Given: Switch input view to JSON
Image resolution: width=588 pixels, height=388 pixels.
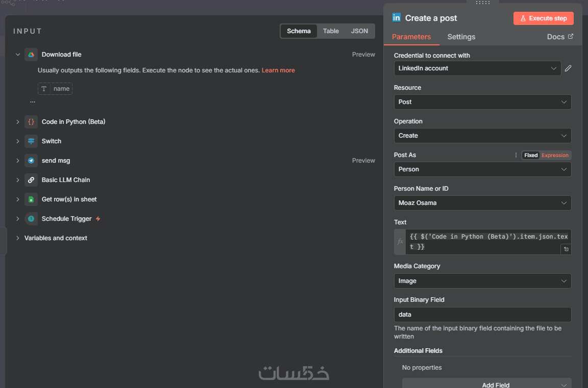Looking at the screenshot, I should click(x=359, y=31).
